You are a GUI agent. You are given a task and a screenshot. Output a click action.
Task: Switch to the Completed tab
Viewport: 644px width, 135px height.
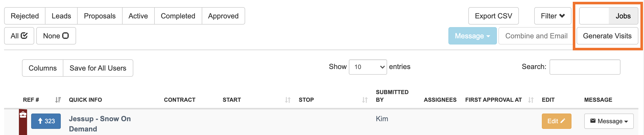click(x=178, y=16)
